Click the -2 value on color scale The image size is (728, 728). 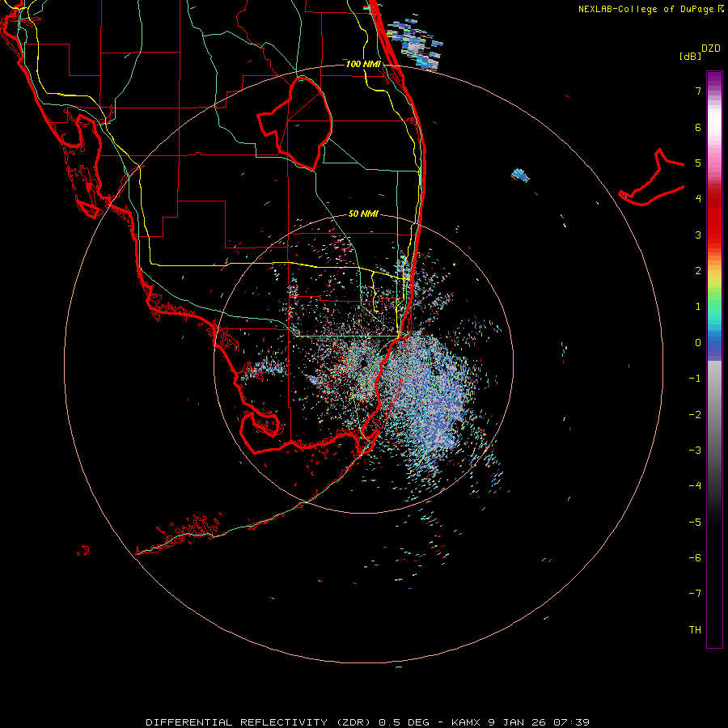coord(695,415)
